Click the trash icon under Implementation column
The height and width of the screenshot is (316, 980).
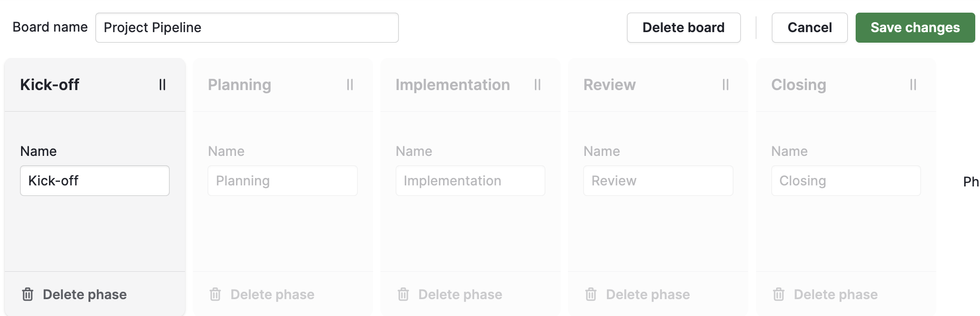pyautogui.click(x=403, y=294)
